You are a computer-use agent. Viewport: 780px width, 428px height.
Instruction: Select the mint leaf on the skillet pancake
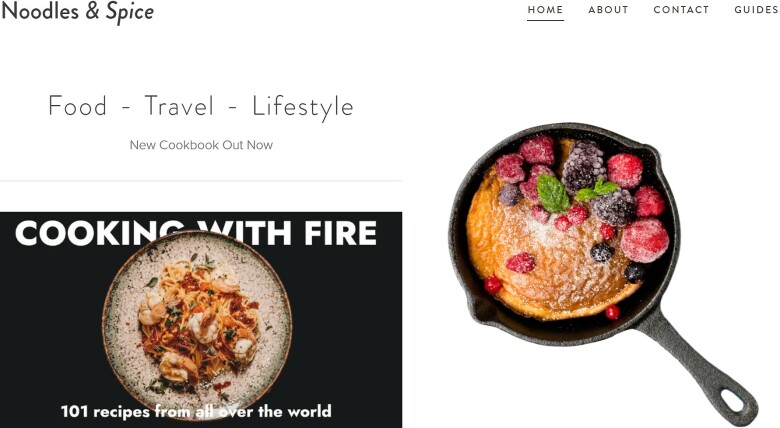553,193
